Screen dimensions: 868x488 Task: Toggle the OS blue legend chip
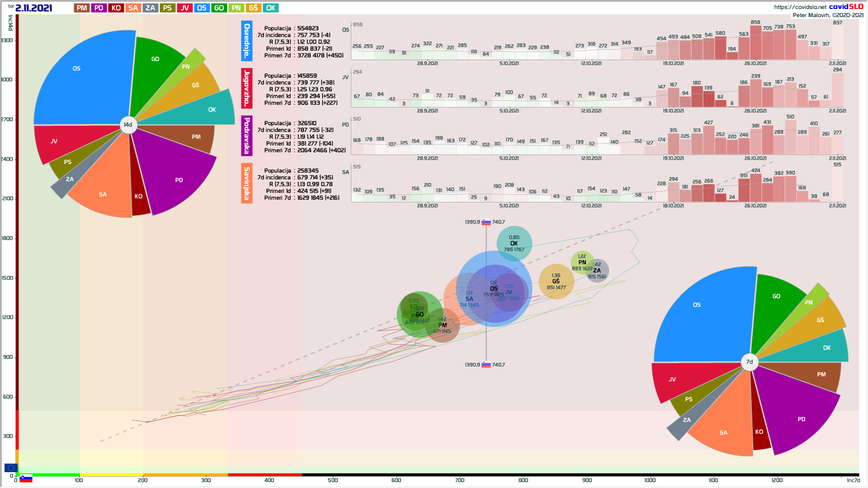pos(202,8)
